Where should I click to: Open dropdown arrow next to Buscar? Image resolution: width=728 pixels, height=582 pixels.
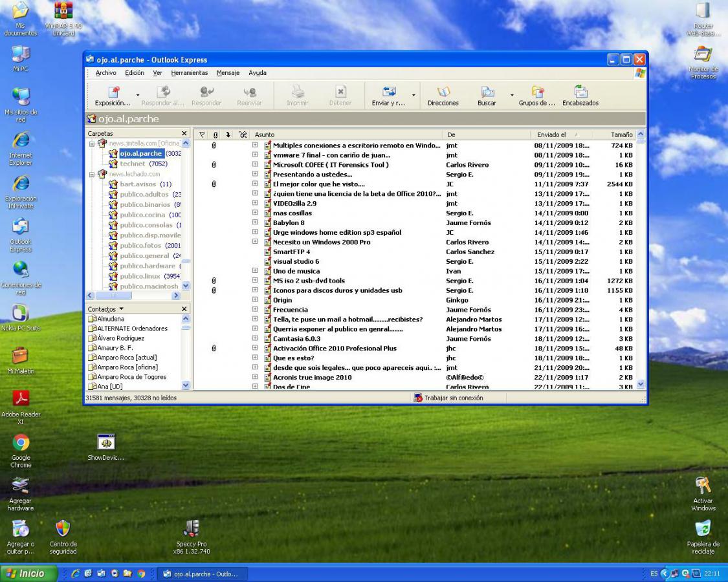512,95
